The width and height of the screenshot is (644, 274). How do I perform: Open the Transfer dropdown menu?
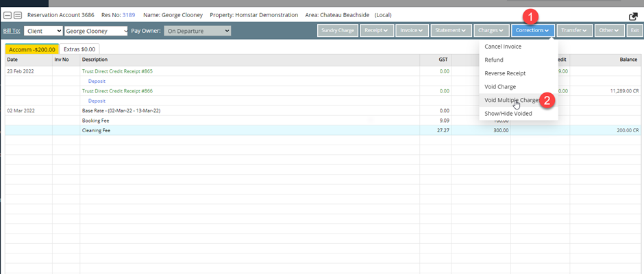574,30
